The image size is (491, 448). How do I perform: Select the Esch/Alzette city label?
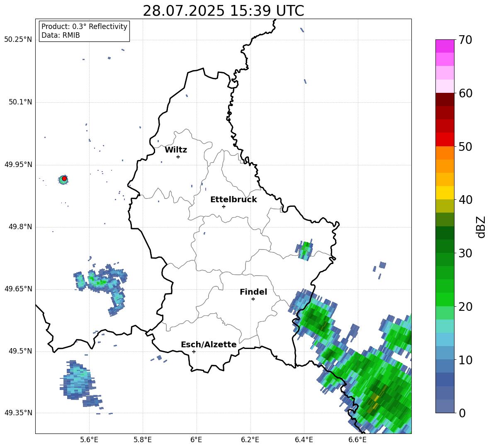point(209,344)
